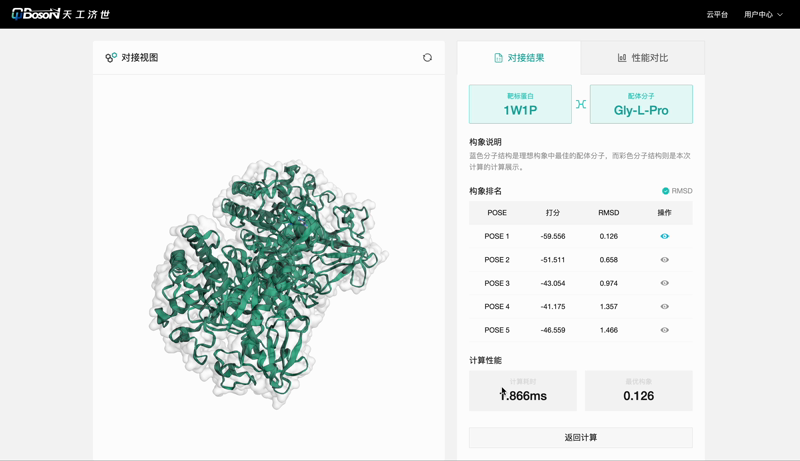Toggle the RMSD checkbox
This screenshot has width=800, height=461.
tap(665, 191)
